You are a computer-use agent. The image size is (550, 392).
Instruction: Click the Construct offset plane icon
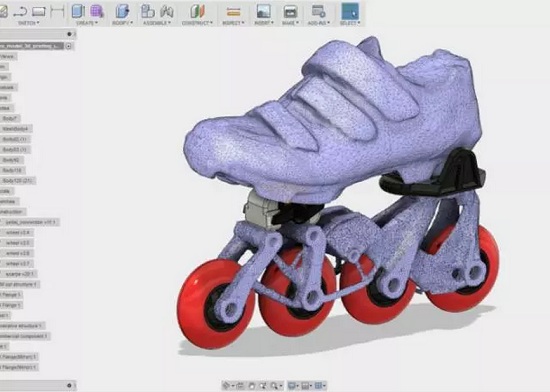(x=197, y=12)
